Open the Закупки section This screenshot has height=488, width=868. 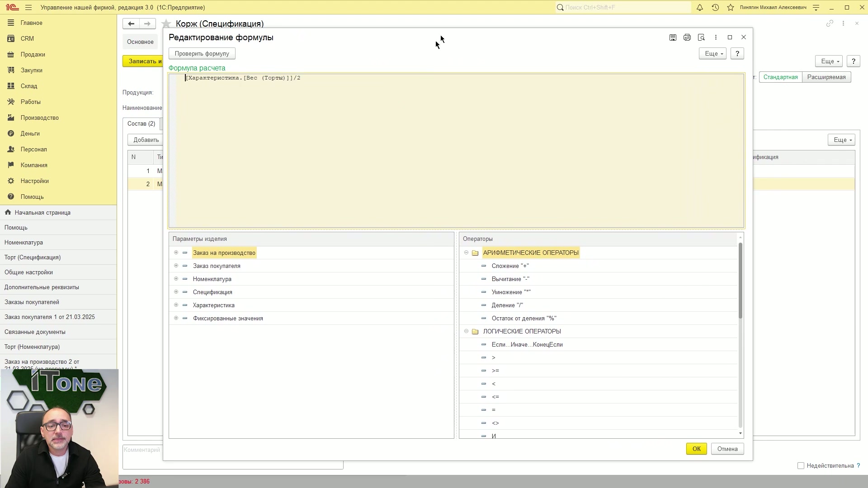pyautogui.click(x=31, y=70)
